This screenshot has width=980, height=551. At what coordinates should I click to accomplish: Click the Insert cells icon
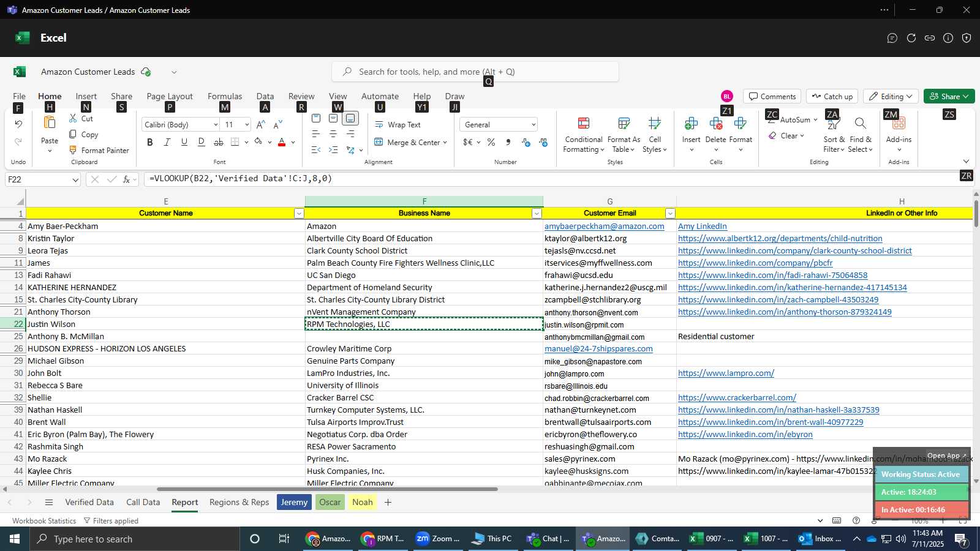tap(691, 124)
